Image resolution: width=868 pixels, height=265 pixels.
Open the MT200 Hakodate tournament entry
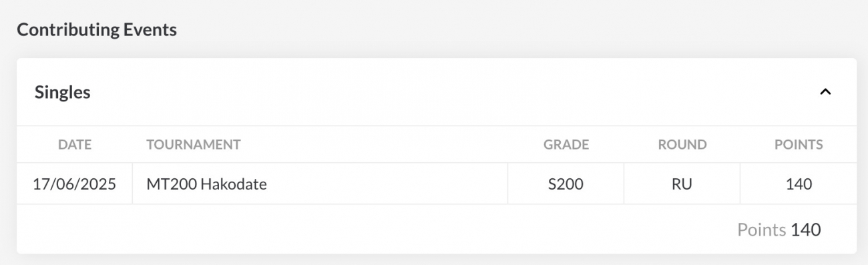[x=206, y=184]
